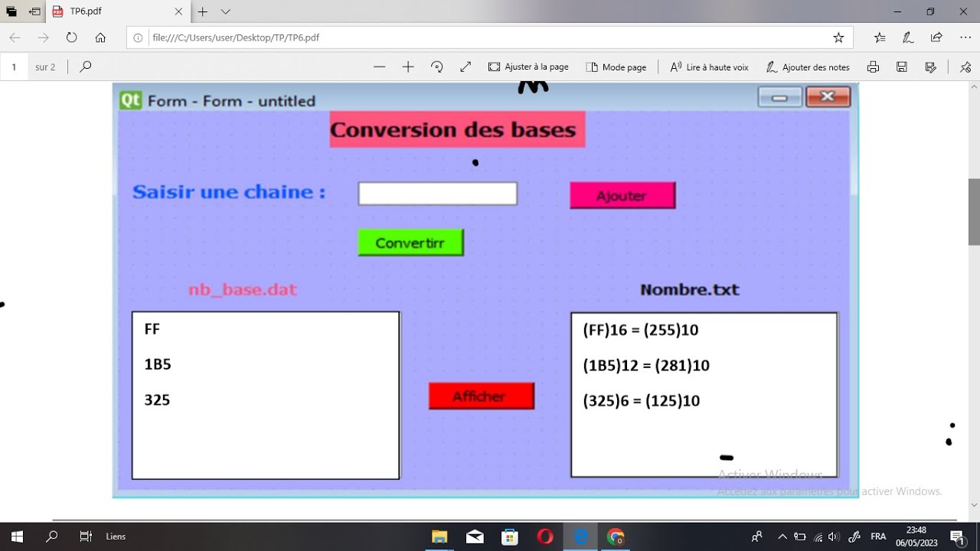Image resolution: width=980 pixels, height=551 pixels.
Task: Click Mode page option
Action: pos(616,67)
